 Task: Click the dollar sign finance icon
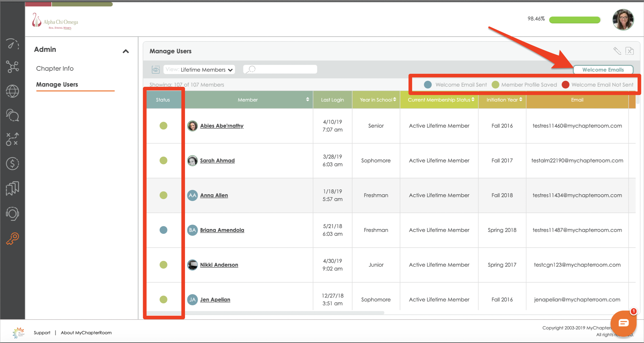tap(12, 163)
